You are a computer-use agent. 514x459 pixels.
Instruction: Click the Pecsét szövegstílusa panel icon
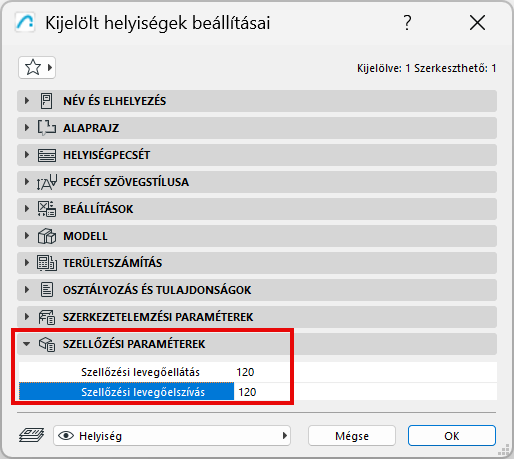point(47,182)
